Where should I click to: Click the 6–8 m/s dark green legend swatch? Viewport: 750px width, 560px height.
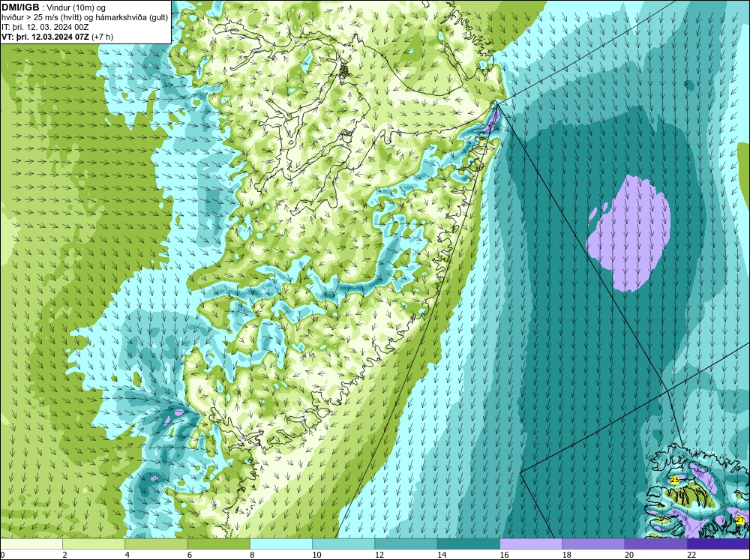click(x=218, y=544)
